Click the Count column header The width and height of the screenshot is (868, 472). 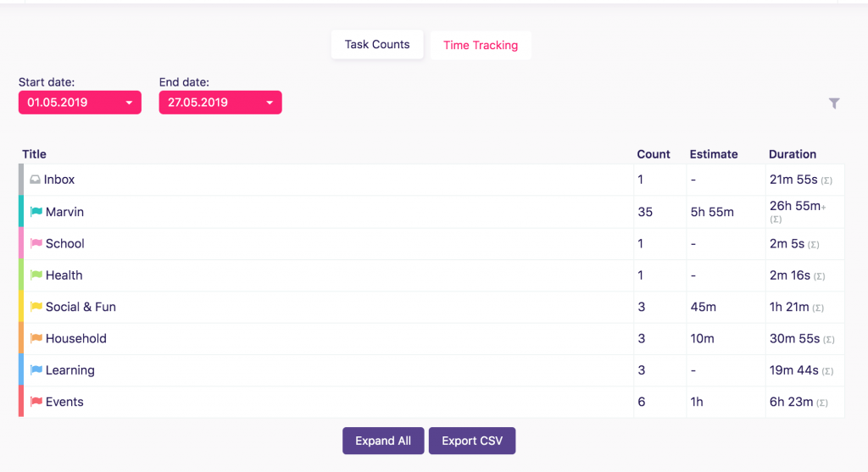[x=654, y=154]
